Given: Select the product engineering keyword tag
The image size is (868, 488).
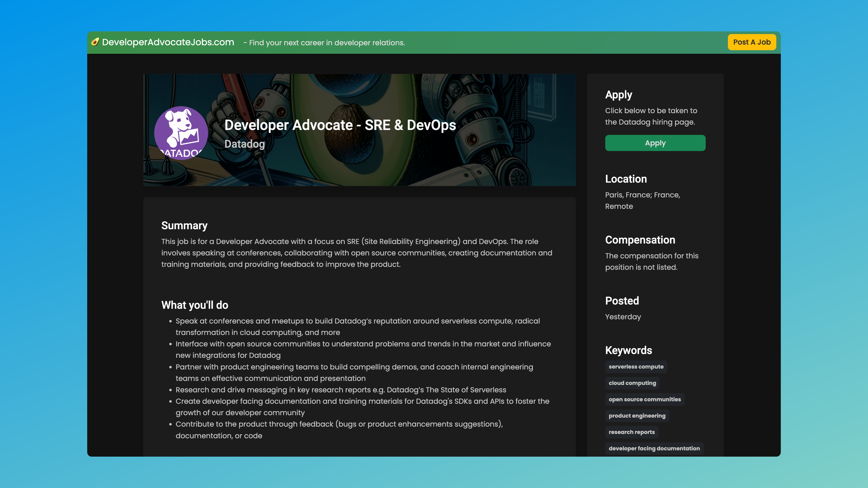Looking at the screenshot, I should click(637, 416).
